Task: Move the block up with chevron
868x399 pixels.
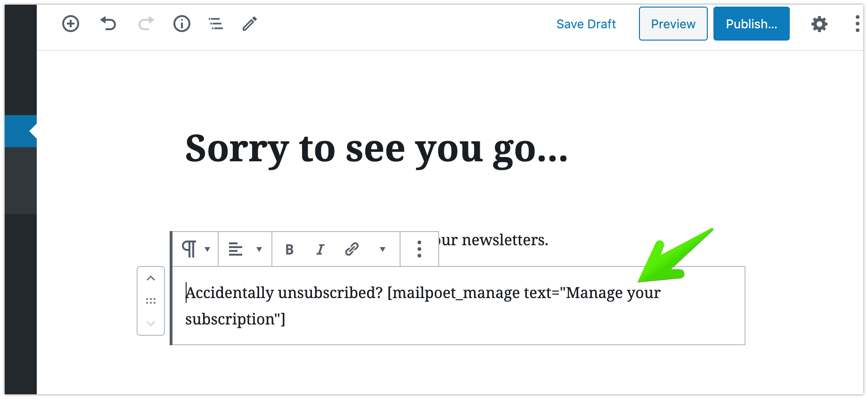Action: pyautogui.click(x=151, y=278)
